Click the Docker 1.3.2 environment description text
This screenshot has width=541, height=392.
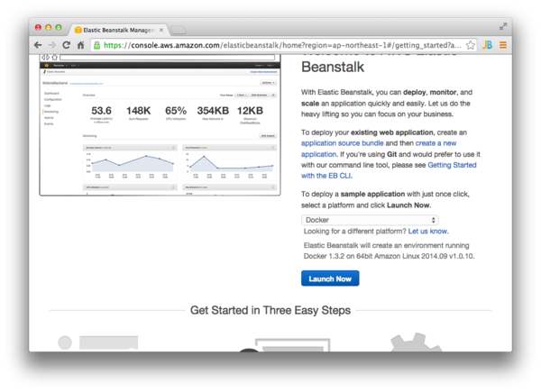tap(389, 251)
